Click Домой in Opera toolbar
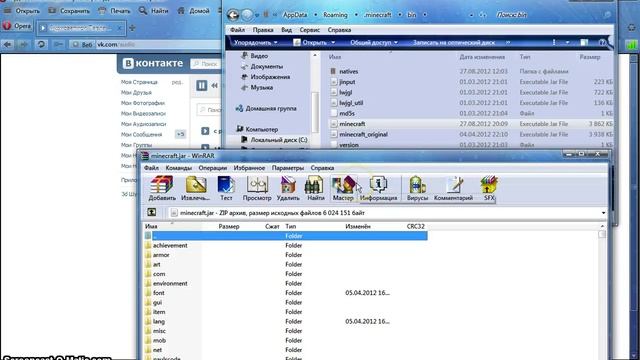 pos(193,11)
